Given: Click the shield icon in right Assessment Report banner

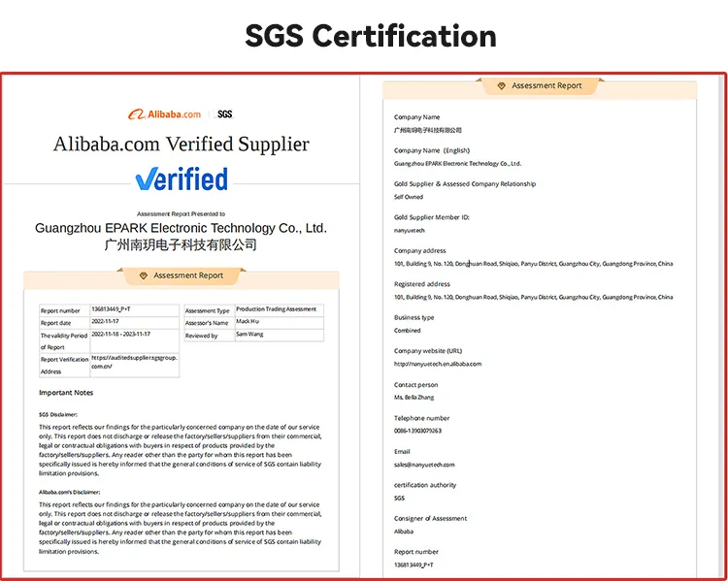Looking at the screenshot, I should pyautogui.click(x=501, y=86).
